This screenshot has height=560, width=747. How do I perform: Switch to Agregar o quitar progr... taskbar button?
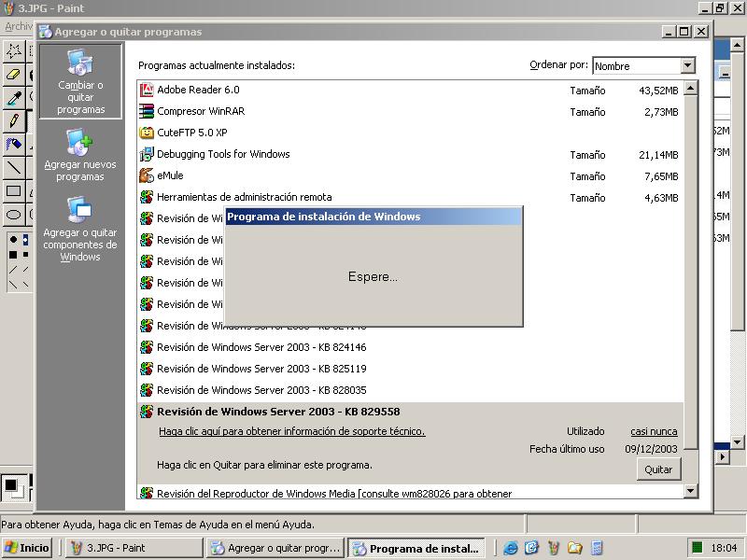[x=275, y=548]
